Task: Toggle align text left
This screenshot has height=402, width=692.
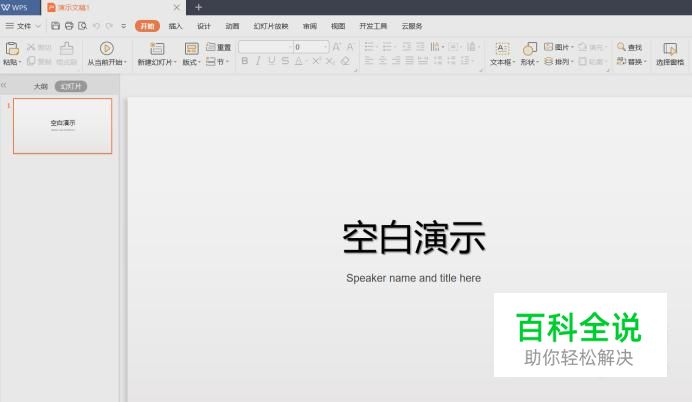Action: click(x=369, y=61)
